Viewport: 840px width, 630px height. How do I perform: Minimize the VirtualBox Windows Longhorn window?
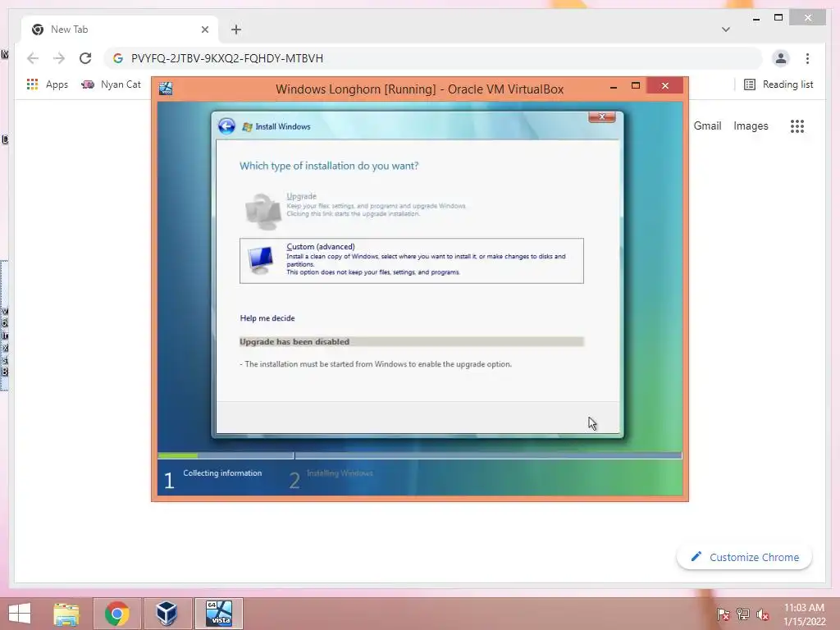point(614,86)
